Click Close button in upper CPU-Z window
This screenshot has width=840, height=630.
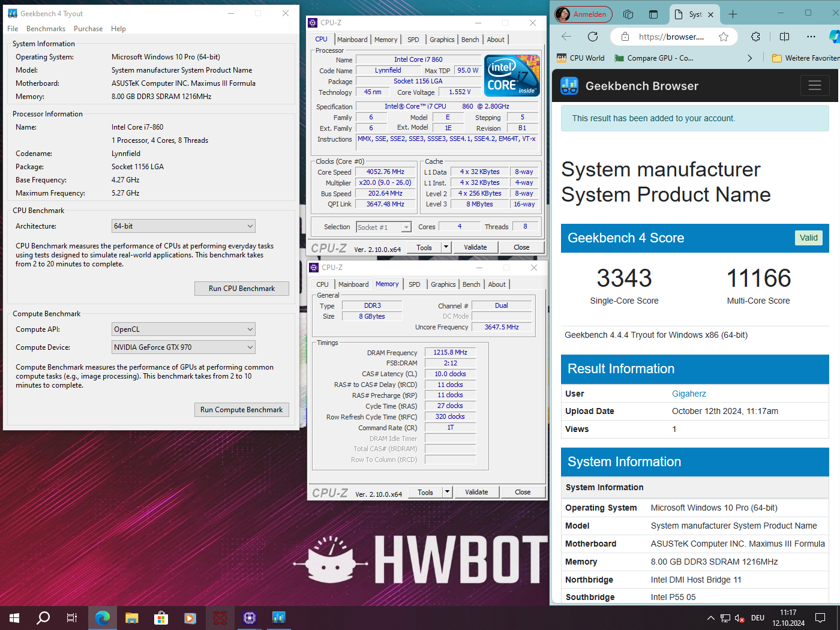pos(521,247)
